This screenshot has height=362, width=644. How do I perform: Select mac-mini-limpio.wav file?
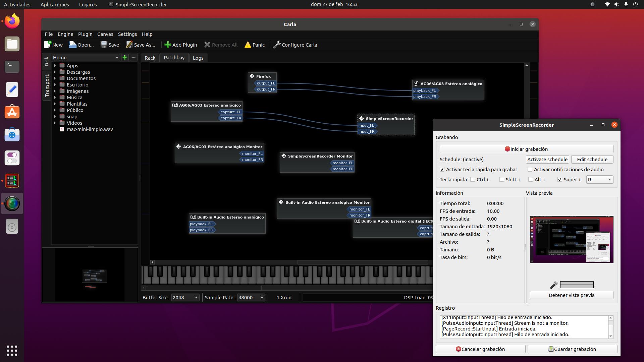coord(90,129)
